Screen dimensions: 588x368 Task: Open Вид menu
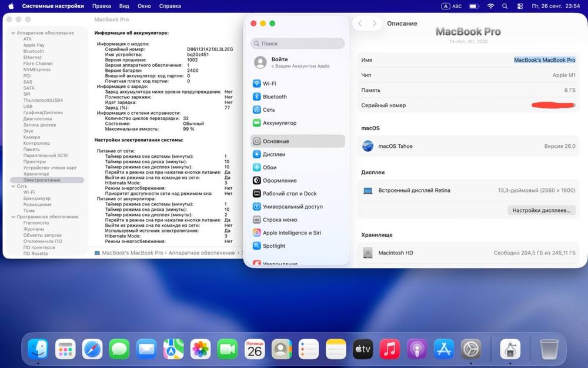124,6
